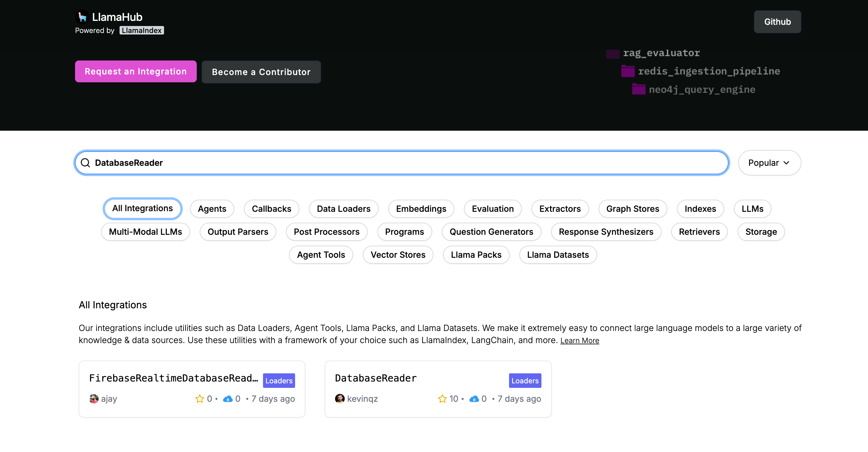This screenshot has width=868, height=452.
Task: Click the star icon on FirebaseRealtimeDatabaseReader card
Action: pyautogui.click(x=199, y=399)
